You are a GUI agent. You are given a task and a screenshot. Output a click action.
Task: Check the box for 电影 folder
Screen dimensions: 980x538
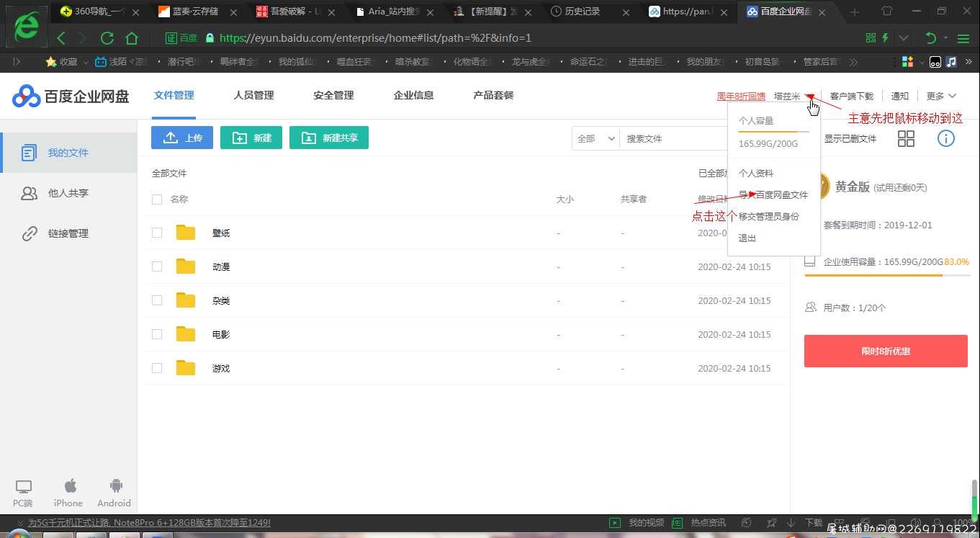[x=157, y=334]
